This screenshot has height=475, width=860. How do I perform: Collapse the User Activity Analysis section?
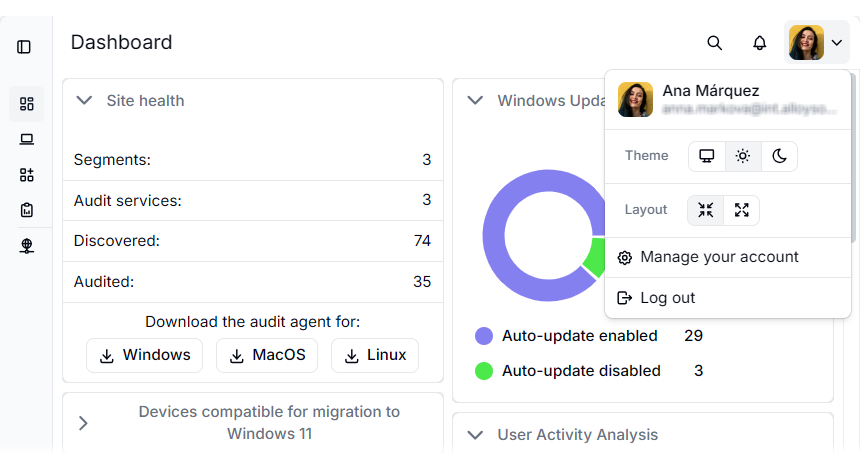pyautogui.click(x=476, y=435)
